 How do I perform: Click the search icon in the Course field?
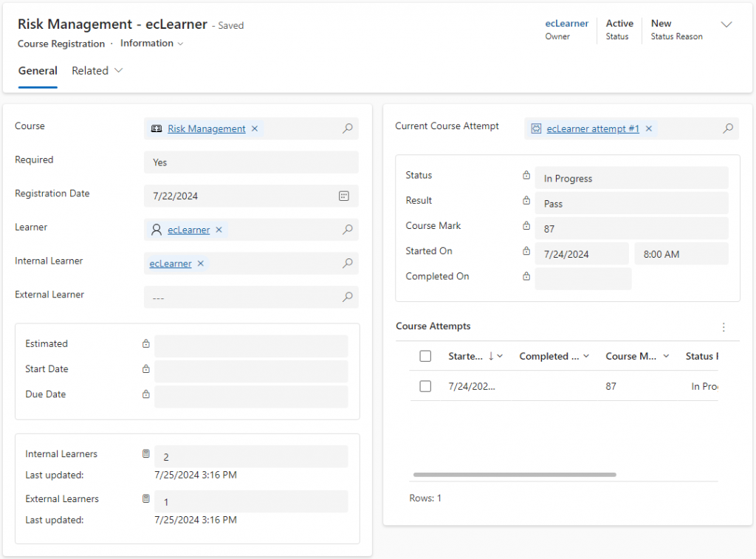(x=347, y=128)
